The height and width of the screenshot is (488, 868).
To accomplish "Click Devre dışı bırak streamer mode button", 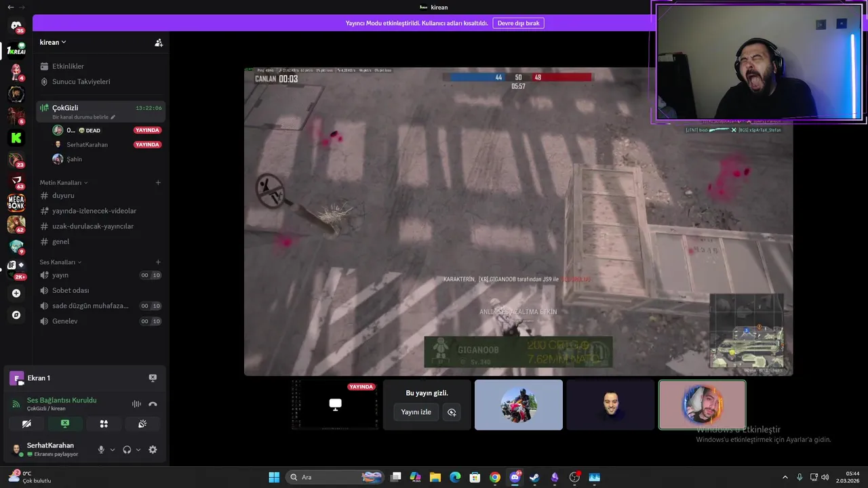I will 518,23.
